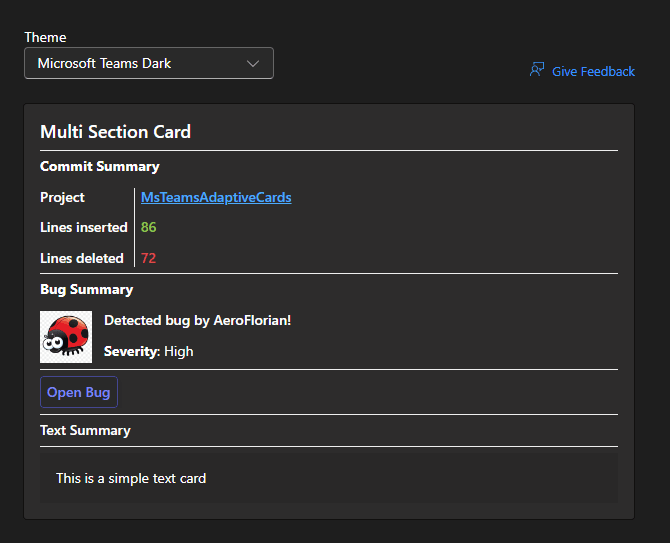670x543 pixels.
Task: Click the Lines inserted label
Action: tap(84, 227)
